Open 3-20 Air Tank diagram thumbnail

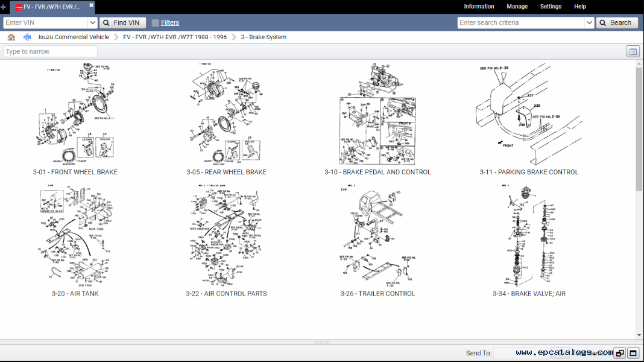[75, 235]
